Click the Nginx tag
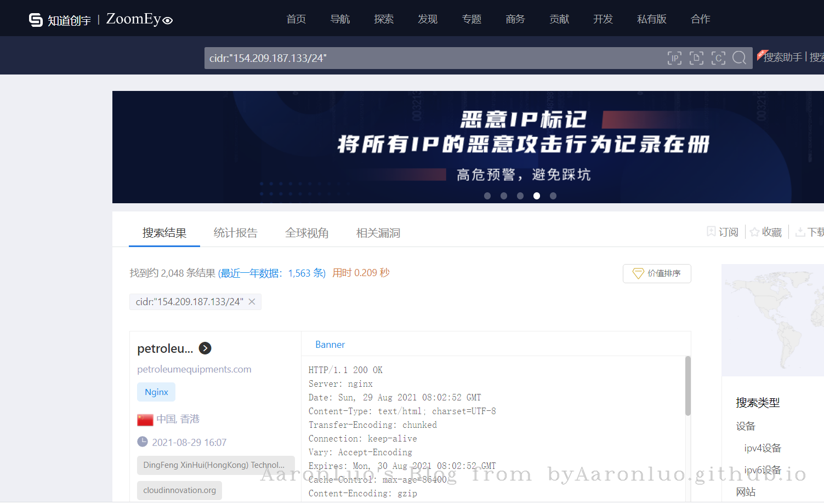824x504 pixels. pos(156,392)
